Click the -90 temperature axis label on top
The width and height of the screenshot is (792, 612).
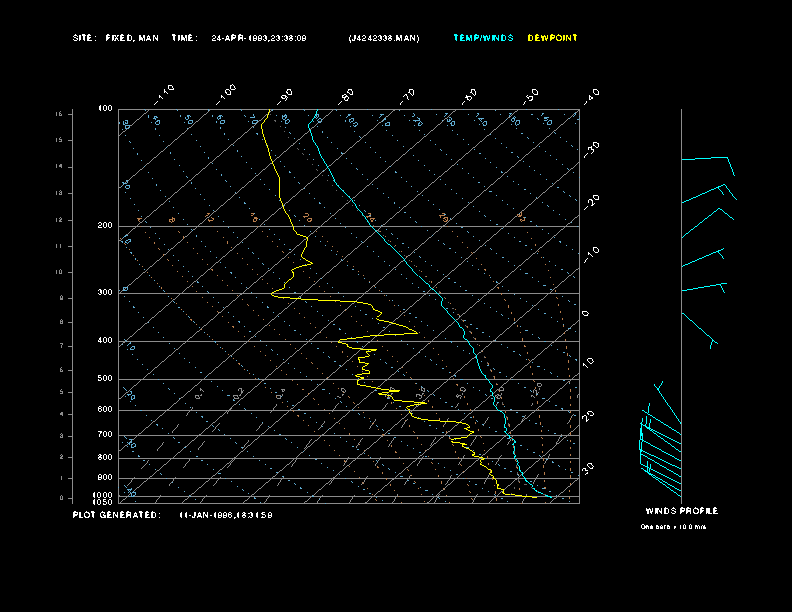[x=287, y=95]
